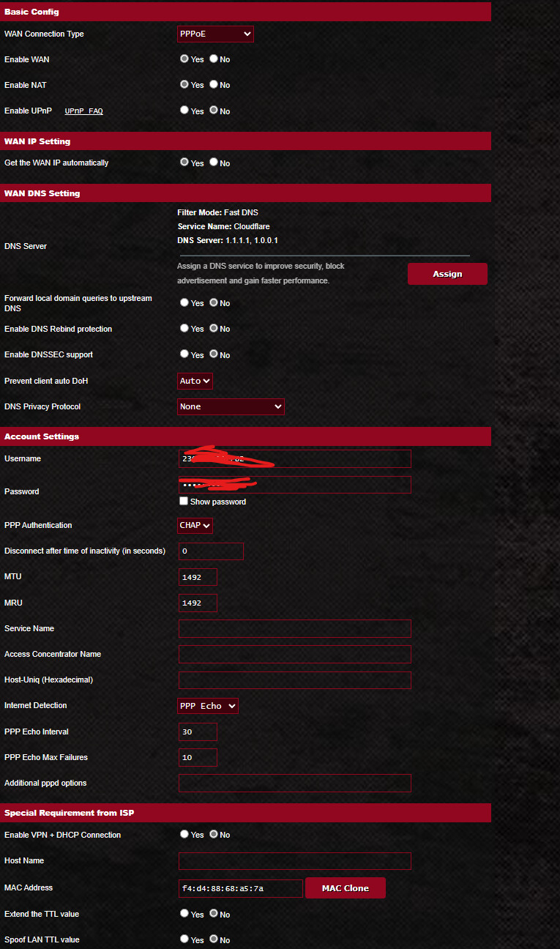This screenshot has height=949, width=560.
Task: Select Yes for DNS Rebind protection
Action: [184, 328]
